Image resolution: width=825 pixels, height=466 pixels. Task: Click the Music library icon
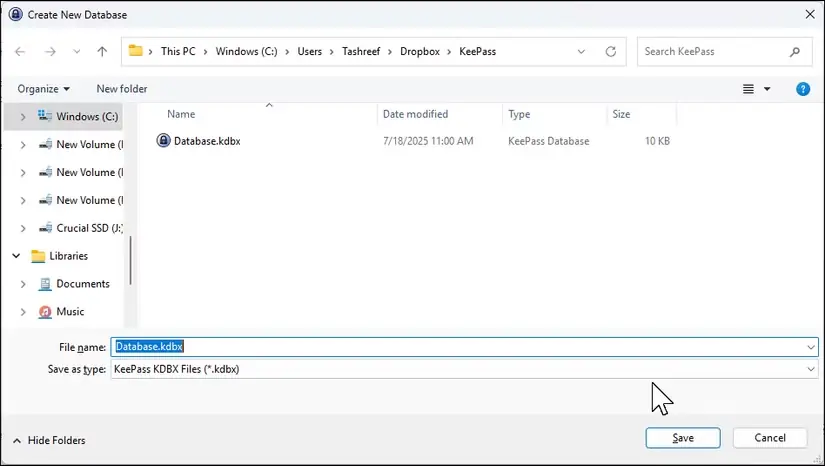[x=45, y=312]
